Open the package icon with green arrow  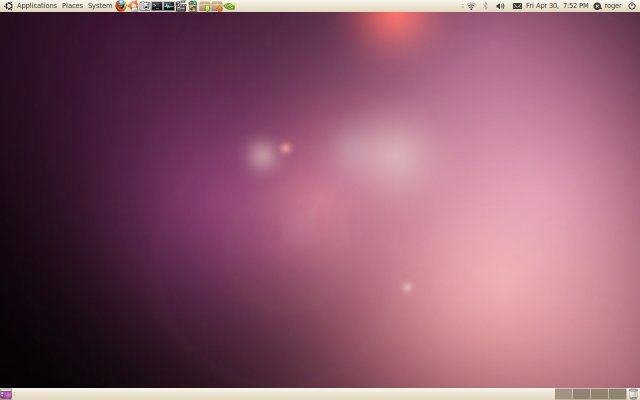click(205, 7)
